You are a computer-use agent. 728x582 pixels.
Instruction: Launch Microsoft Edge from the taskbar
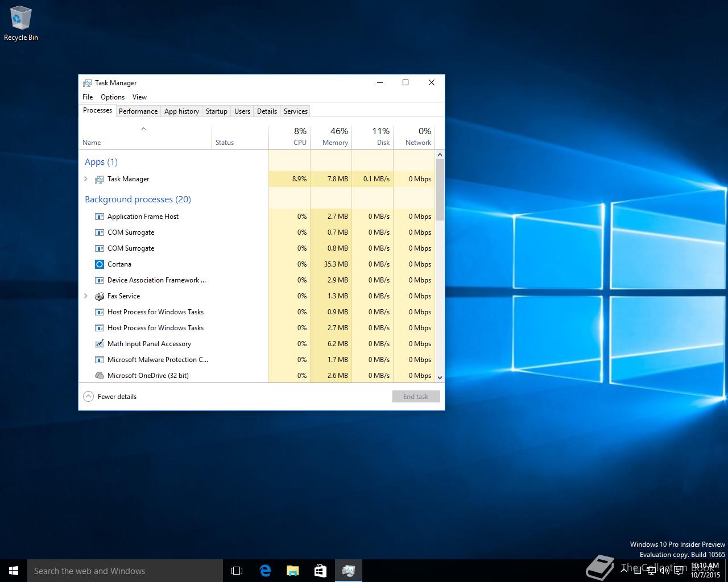[x=265, y=571]
